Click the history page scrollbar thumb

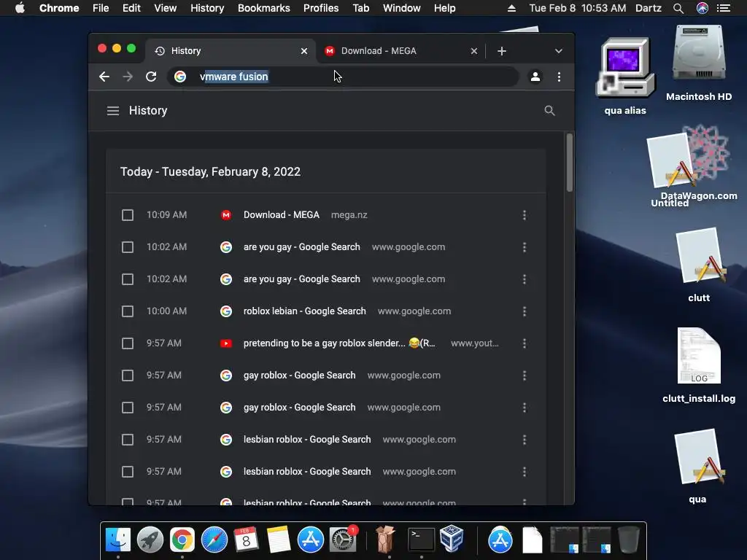click(569, 163)
